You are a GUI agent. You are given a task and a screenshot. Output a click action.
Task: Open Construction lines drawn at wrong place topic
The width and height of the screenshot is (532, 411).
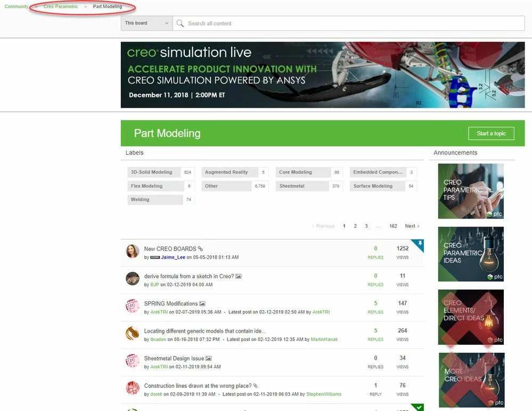[x=198, y=386]
